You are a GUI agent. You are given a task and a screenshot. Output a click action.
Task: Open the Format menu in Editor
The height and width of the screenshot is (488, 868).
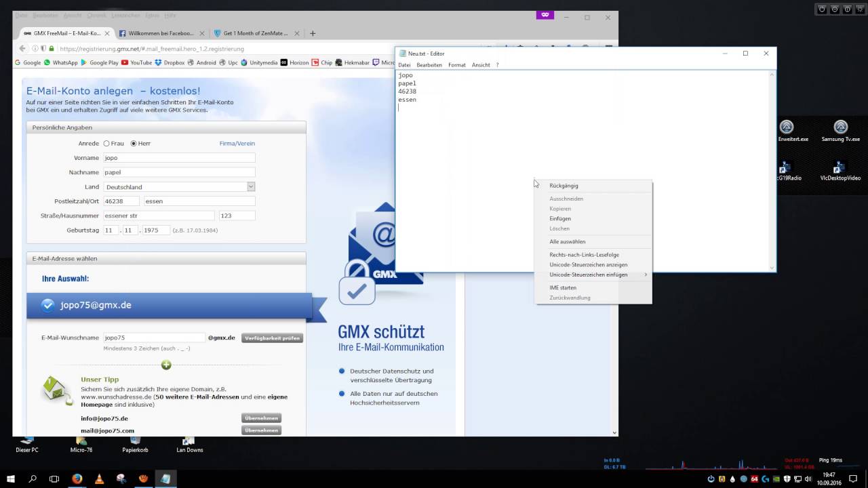[x=457, y=65]
